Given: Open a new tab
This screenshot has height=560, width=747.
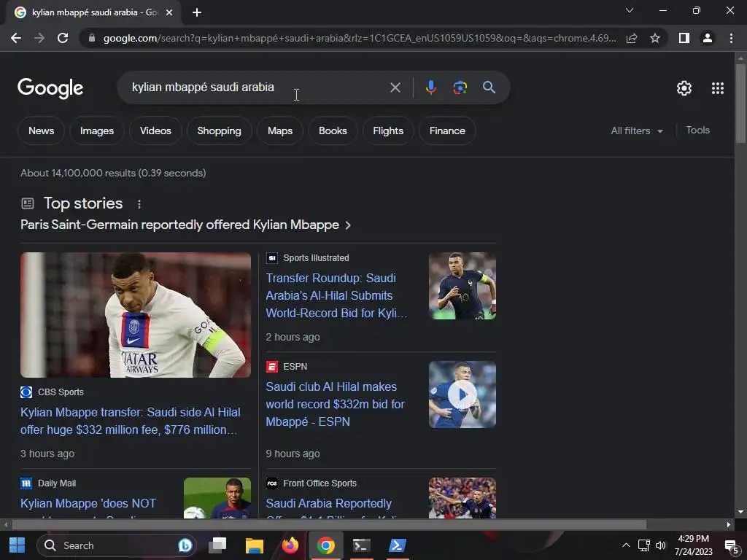Looking at the screenshot, I should click(197, 12).
